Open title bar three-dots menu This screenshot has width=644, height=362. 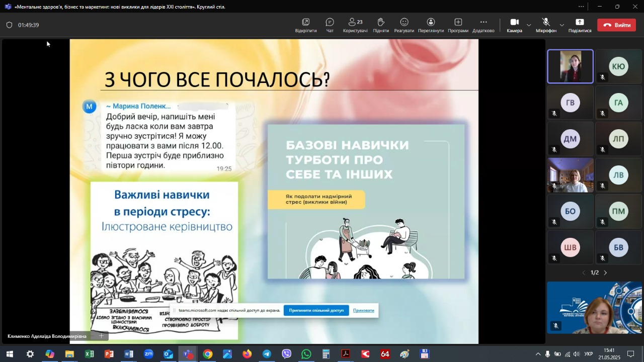click(x=581, y=7)
